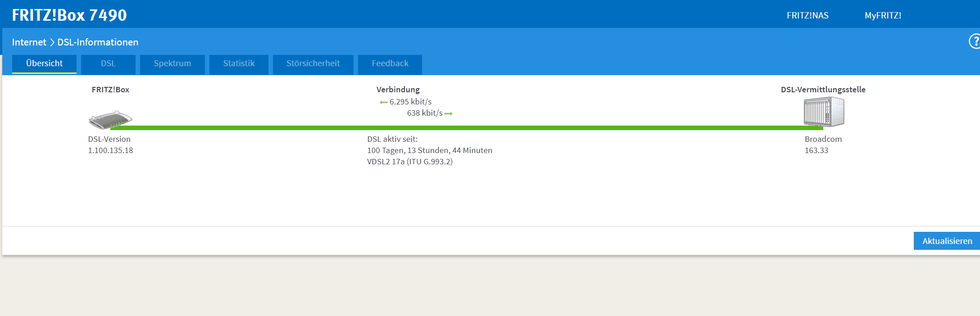The width and height of the screenshot is (980, 316).
Task: Go to the Störsicherheit tab
Action: coord(313,64)
